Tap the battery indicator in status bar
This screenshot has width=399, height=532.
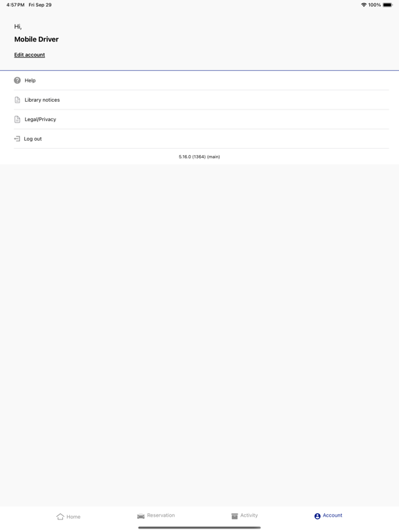coord(388,5)
